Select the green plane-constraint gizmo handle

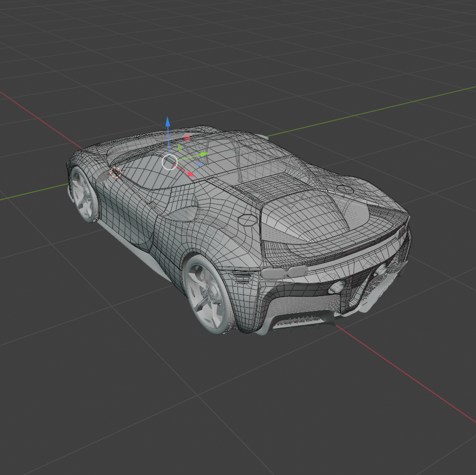(180, 148)
